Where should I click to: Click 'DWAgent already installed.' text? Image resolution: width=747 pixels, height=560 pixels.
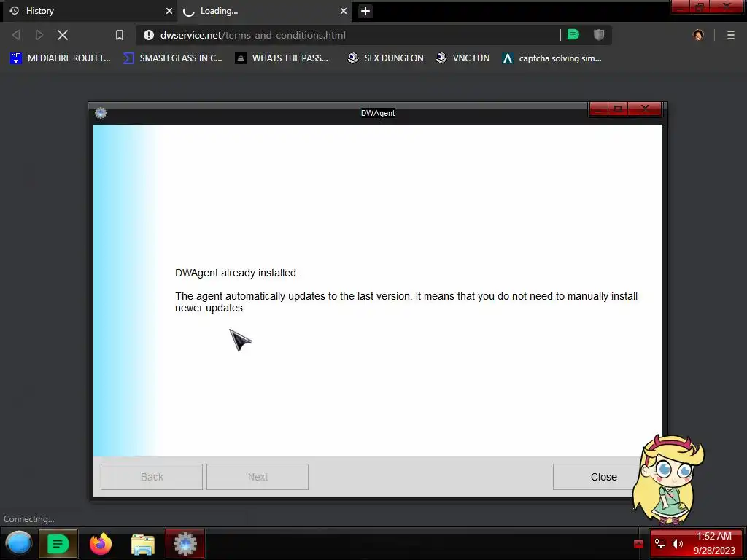[x=237, y=273]
